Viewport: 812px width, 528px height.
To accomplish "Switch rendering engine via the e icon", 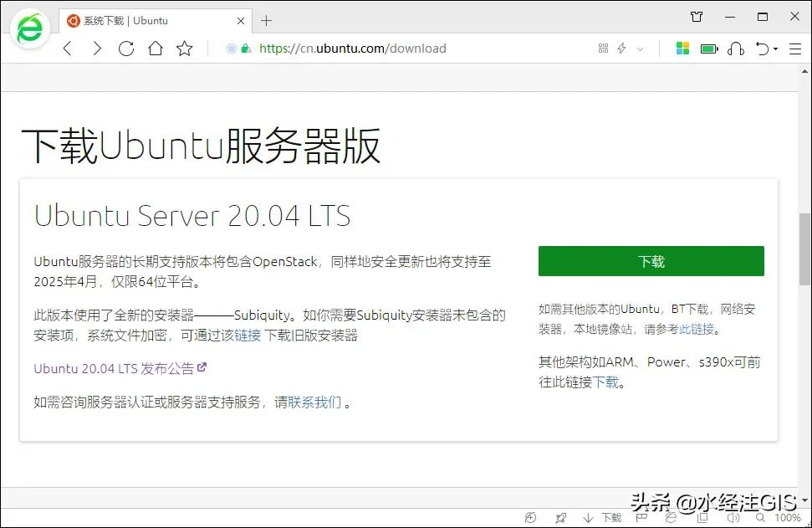I will [669, 518].
